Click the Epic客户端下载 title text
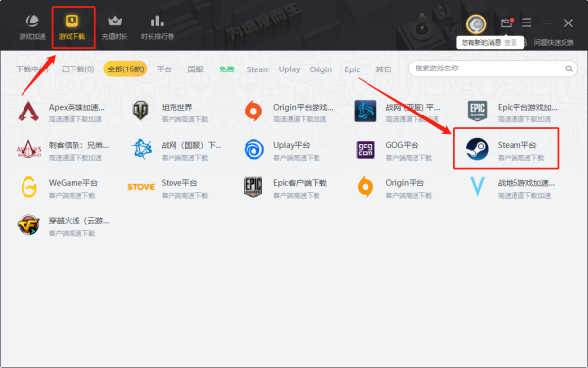Screen dimensions: 588x368 301,183
